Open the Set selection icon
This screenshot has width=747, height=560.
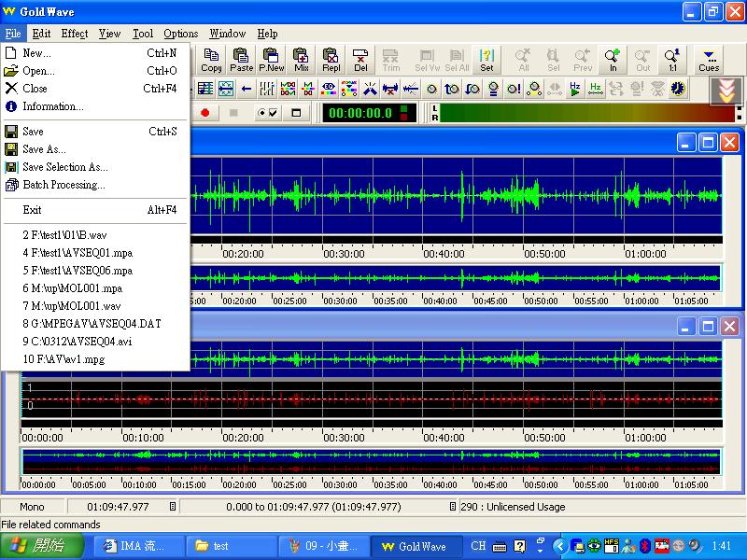tap(486, 60)
